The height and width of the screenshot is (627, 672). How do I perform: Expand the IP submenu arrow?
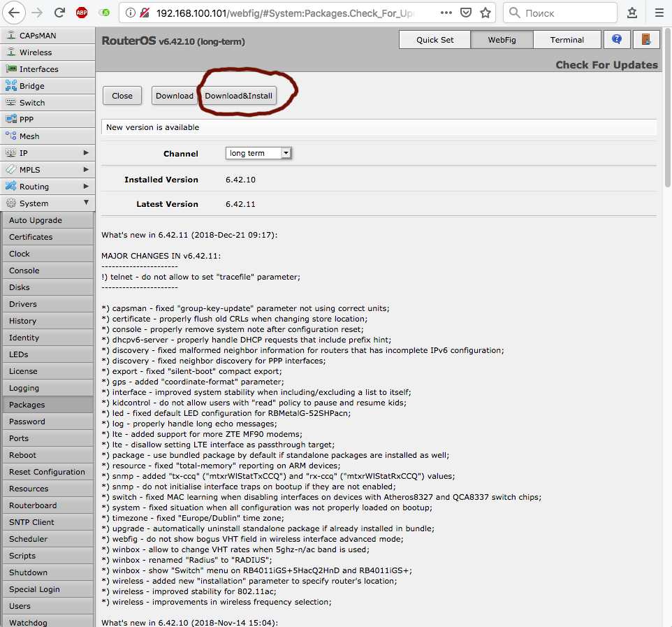[x=86, y=152]
